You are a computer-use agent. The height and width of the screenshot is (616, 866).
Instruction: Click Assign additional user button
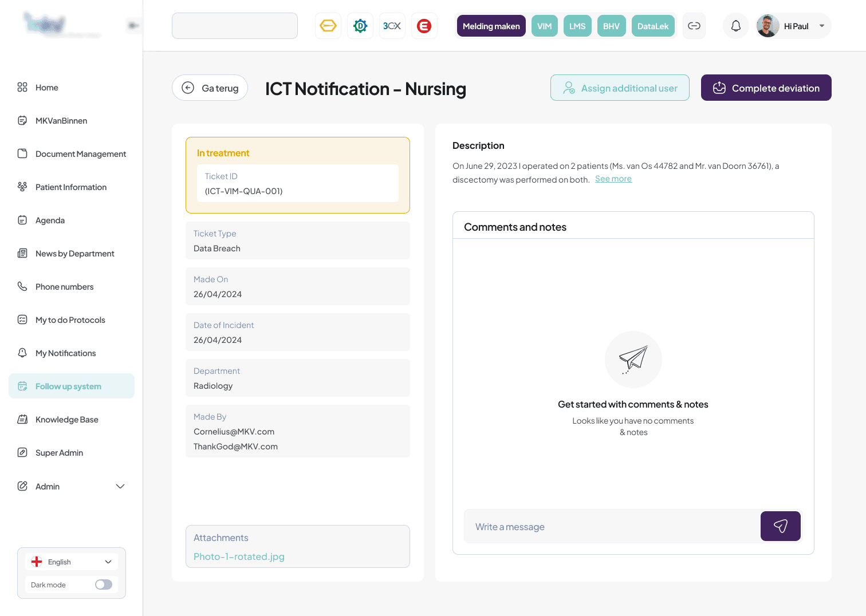coord(620,88)
